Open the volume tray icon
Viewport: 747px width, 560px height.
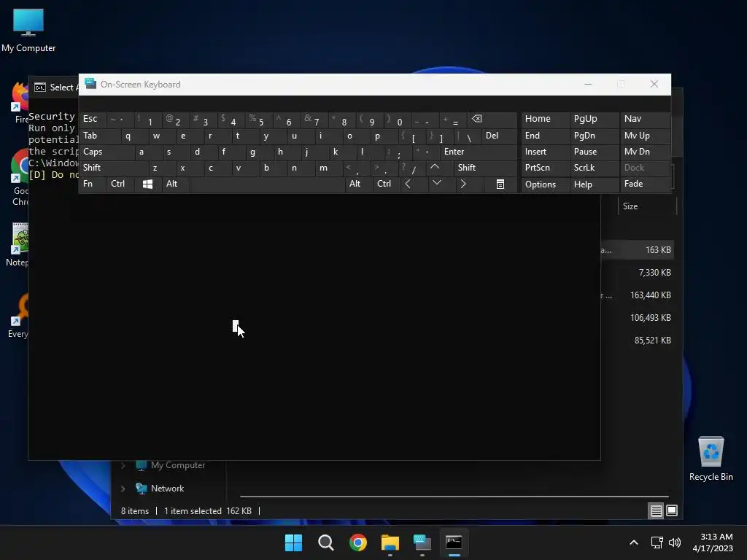675,542
